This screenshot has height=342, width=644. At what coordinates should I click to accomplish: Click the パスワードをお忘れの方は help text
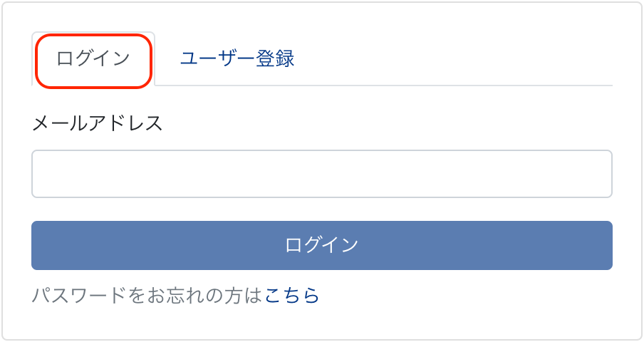[x=147, y=295]
